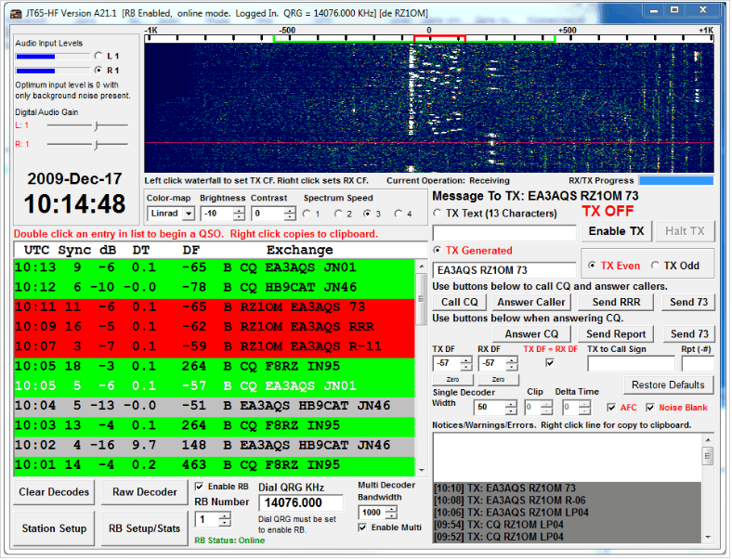Select the 10:12 CQ HB9CAT JN46 decode
732x560 pixels.
(x=215, y=287)
